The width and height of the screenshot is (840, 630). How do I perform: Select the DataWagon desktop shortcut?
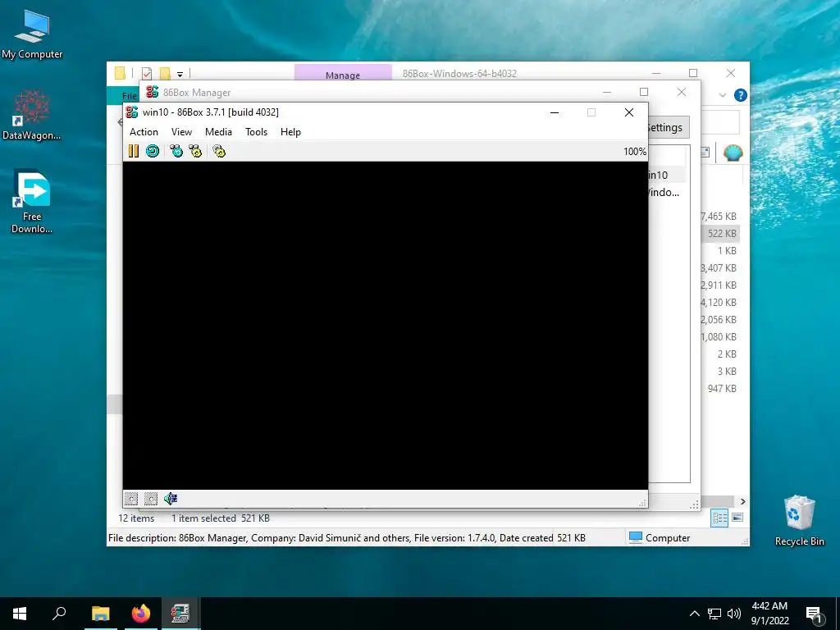(32, 115)
